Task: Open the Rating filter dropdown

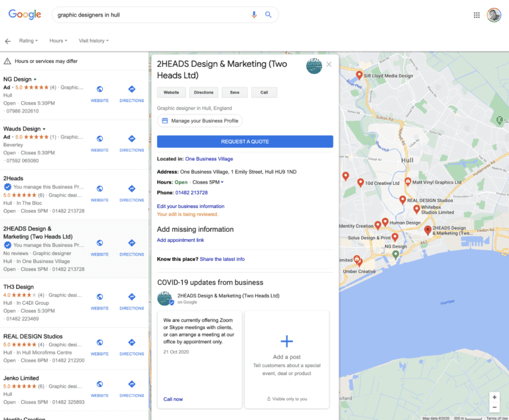Action: click(28, 40)
